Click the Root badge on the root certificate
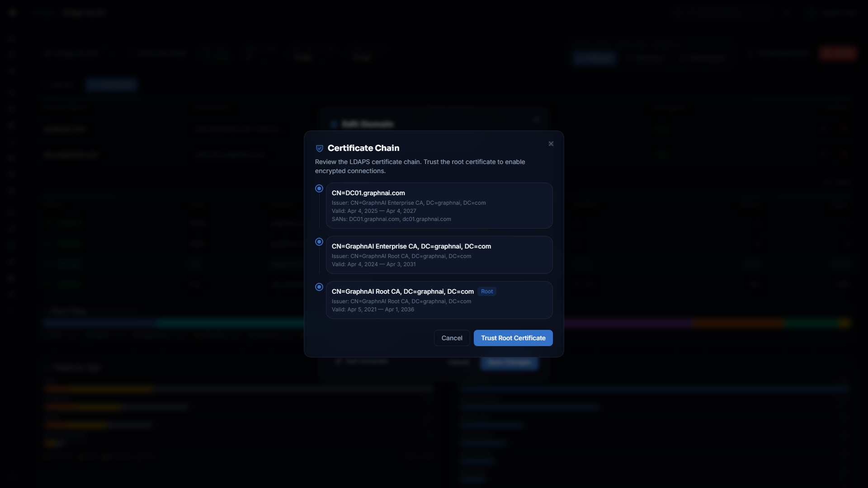Image resolution: width=868 pixels, height=488 pixels. 487,291
